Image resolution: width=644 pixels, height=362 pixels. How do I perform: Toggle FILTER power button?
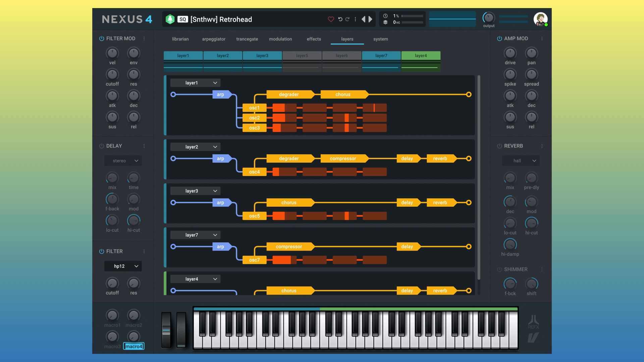coord(102,251)
